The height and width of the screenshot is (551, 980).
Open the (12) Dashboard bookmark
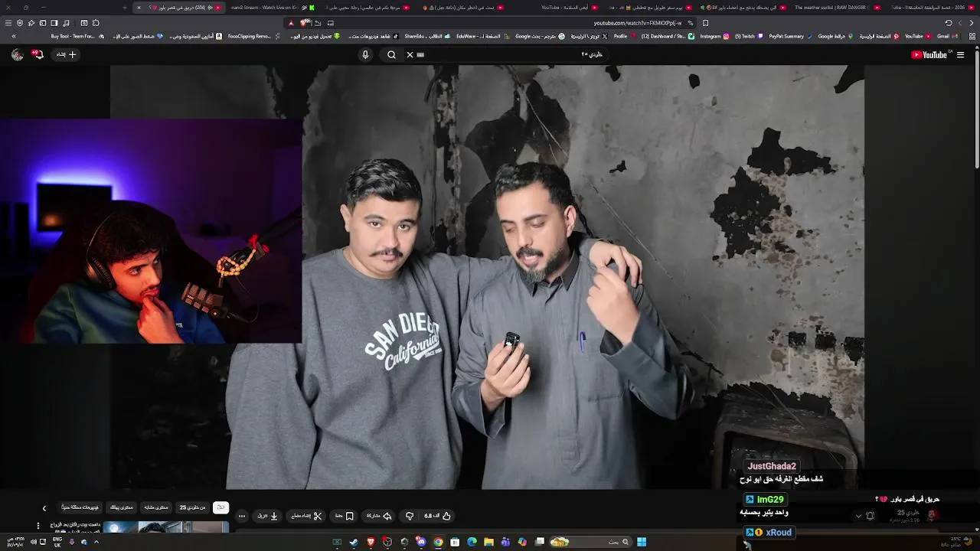(x=668, y=36)
